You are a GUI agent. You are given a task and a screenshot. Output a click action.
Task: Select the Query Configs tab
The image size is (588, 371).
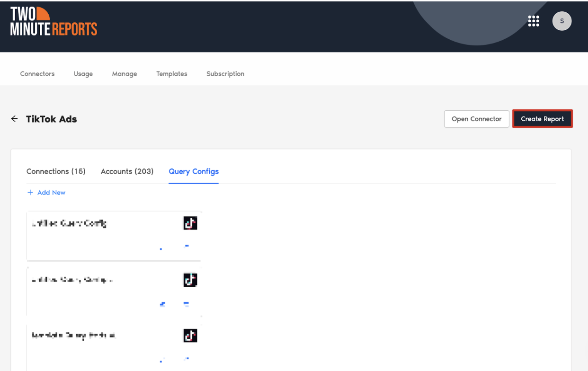tap(194, 171)
